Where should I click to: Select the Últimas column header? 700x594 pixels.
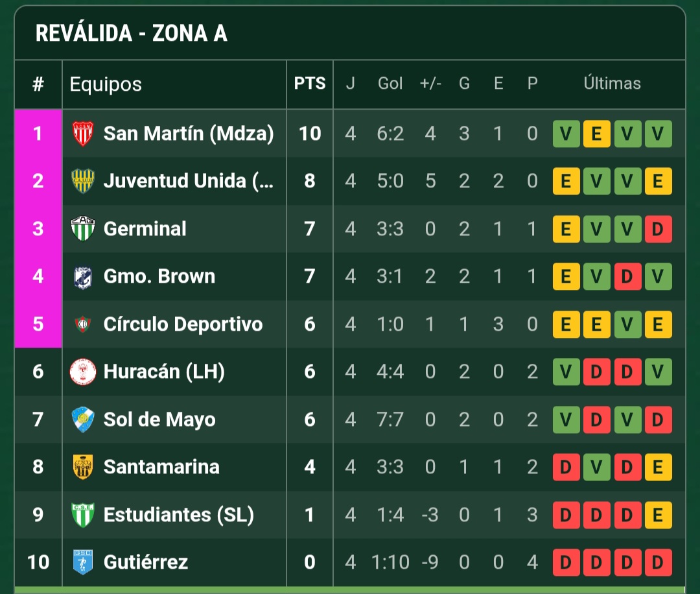pyautogui.click(x=612, y=84)
